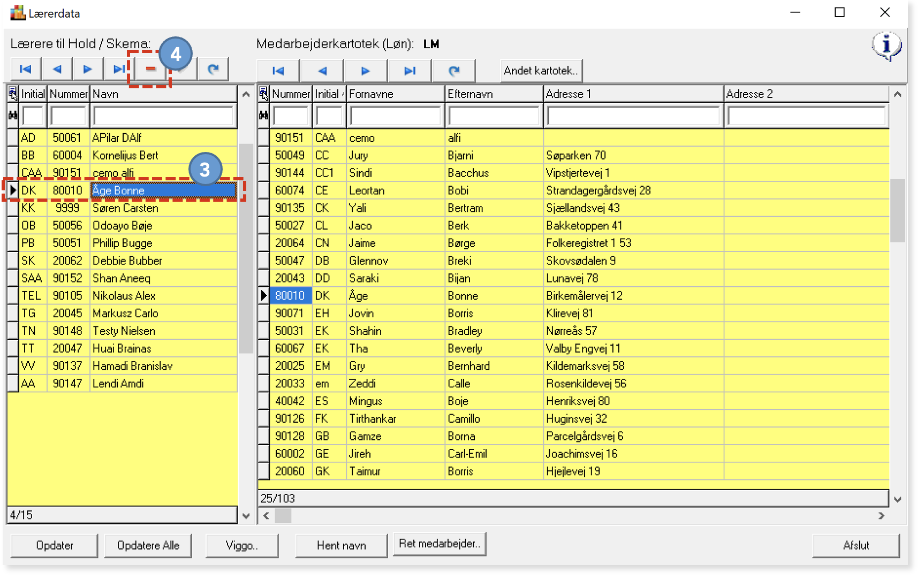Open the Viggo.. button
The image size is (924, 580).
tap(242, 546)
